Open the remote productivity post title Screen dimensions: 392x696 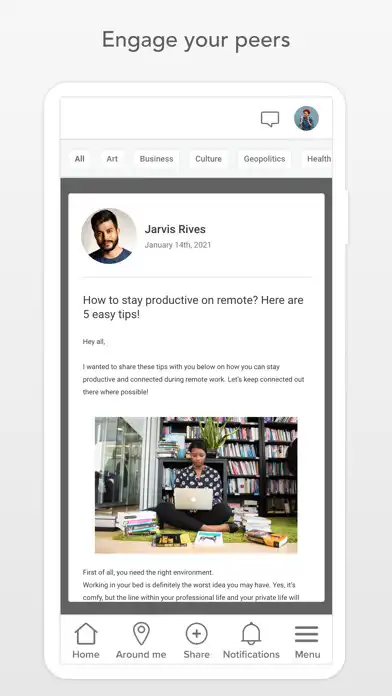point(193,307)
